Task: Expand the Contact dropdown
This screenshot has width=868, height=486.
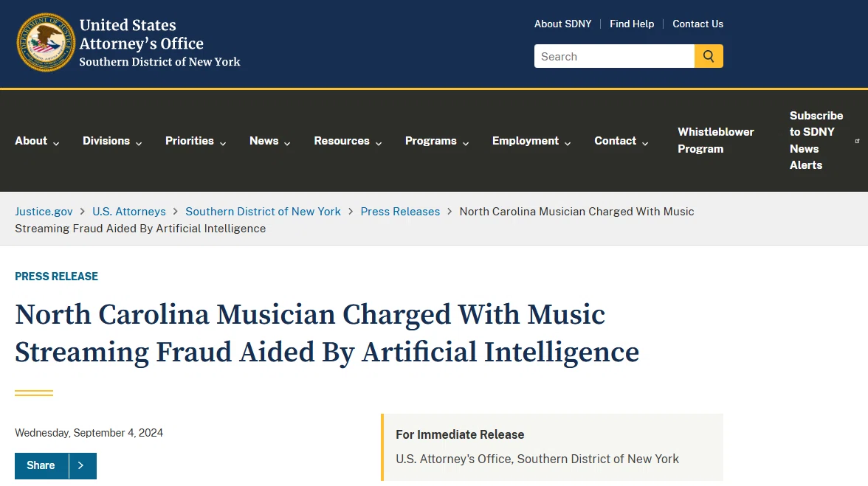Action: coord(621,141)
